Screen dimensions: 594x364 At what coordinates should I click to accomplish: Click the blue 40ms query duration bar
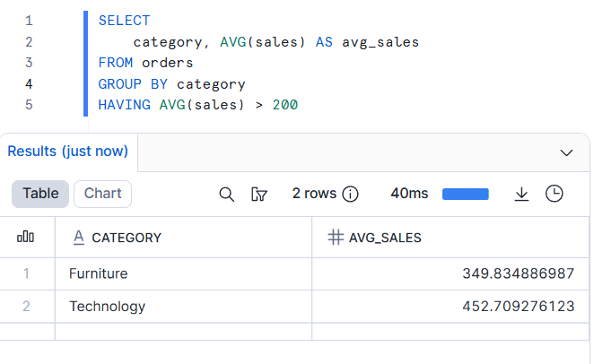click(x=465, y=194)
